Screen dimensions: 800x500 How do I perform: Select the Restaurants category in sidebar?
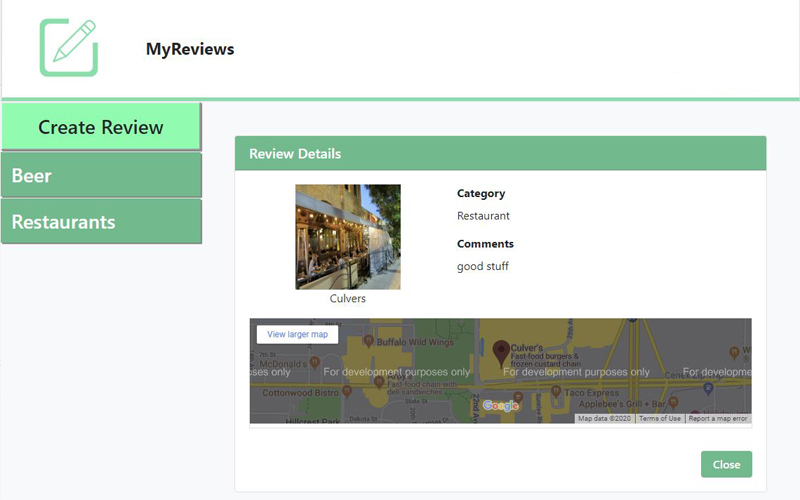coord(101,222)
